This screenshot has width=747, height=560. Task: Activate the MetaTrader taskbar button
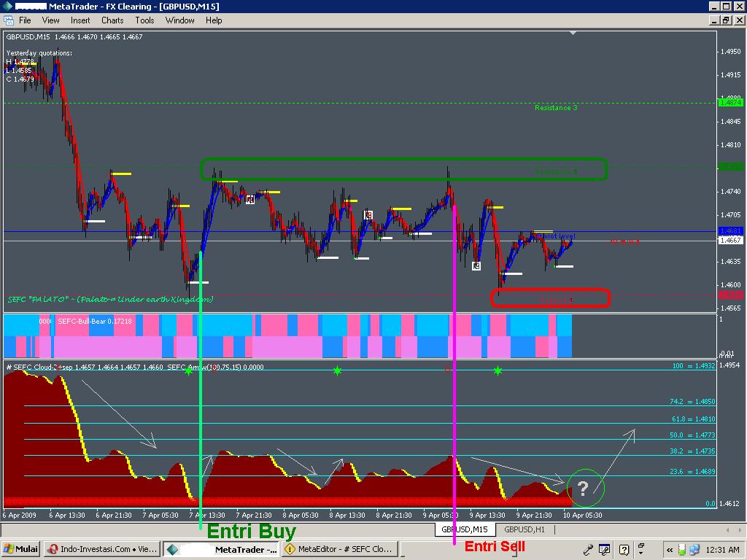click(222, 549)
